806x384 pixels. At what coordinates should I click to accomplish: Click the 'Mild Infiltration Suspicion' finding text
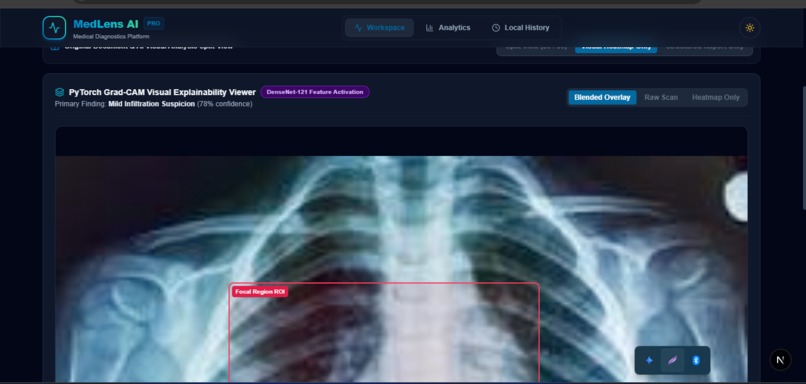coord(151,104)
